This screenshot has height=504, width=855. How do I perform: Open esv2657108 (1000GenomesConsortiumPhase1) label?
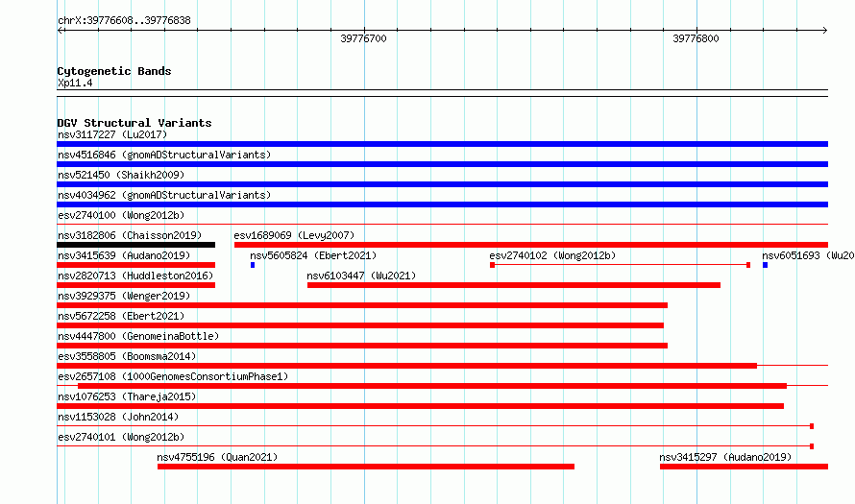coord(173,376)
